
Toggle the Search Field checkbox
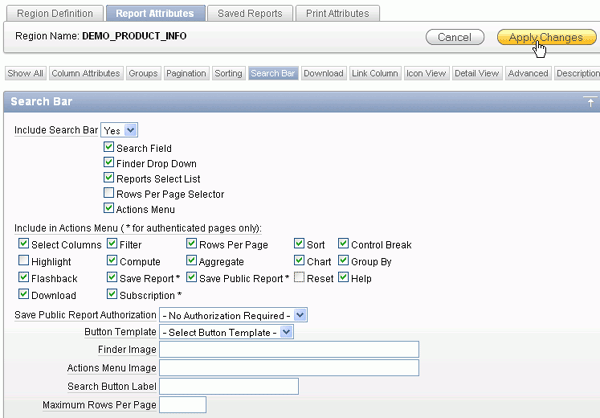click(x=109, y=147)
